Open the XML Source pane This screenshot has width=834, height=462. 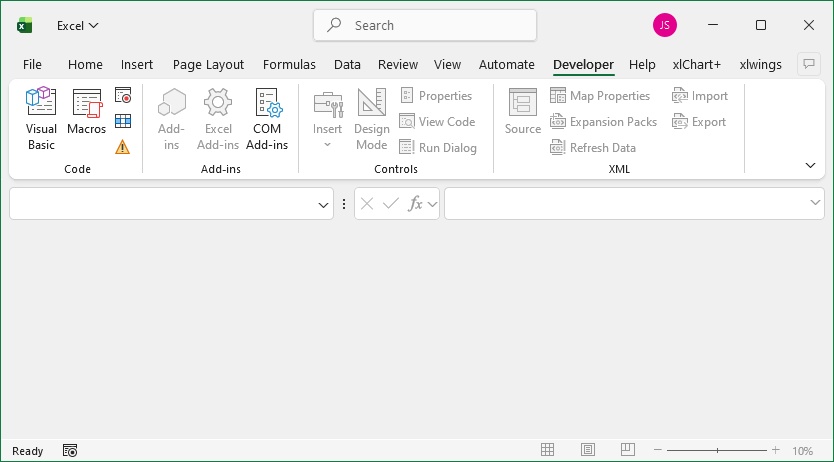522,111
